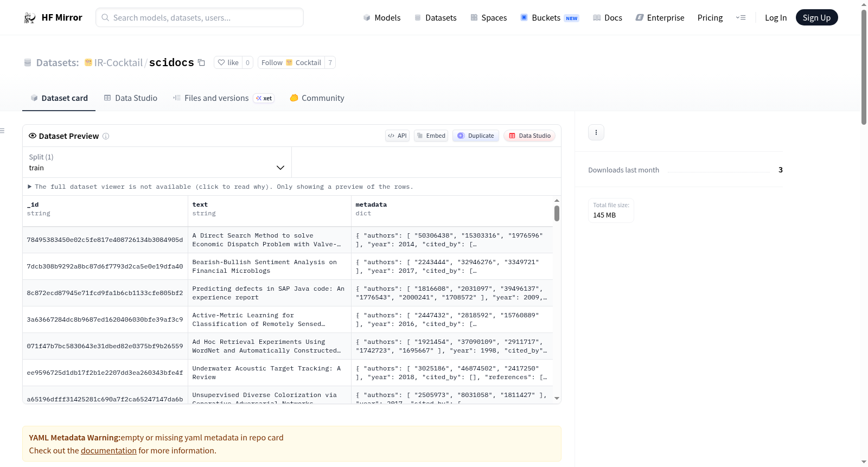Viewport: 868px width, 467px height.
Task: Open Datasets in the top navigation
Action: 435,18
